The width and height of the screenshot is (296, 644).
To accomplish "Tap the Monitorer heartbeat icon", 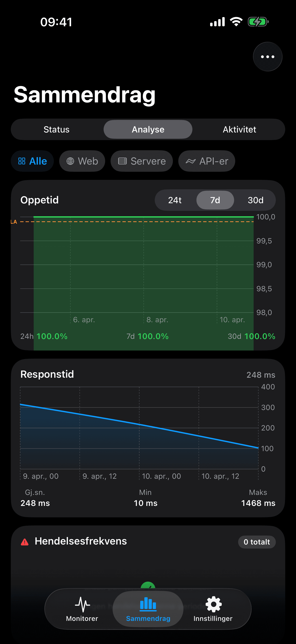I will (x=82, y=604).
